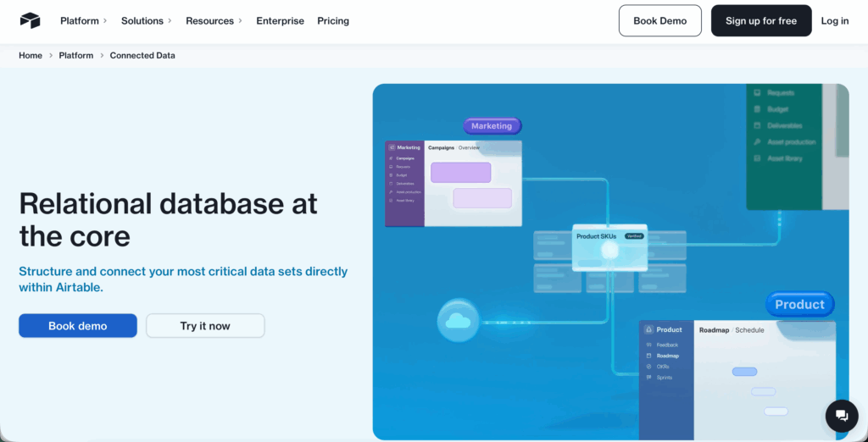Image resolution: width=868 pixels, height=442 pixels.
Task: Click the Product panel header icon
Action: 648,329
